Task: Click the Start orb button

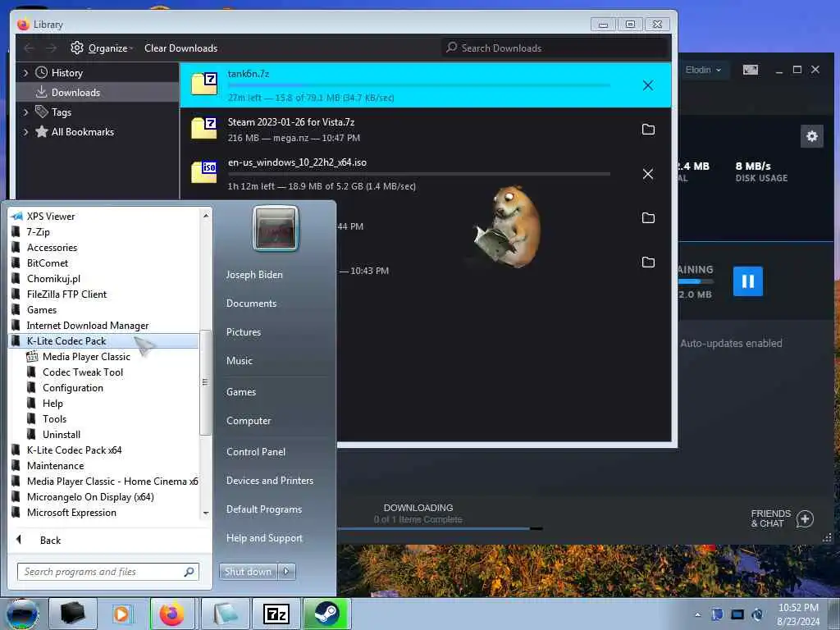Action: coord(22,614)
